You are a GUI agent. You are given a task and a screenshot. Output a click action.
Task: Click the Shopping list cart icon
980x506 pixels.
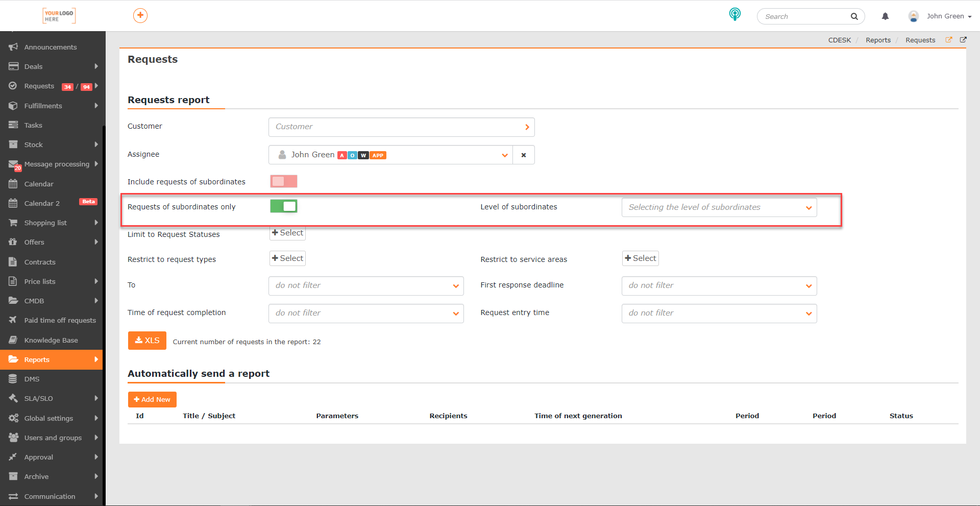pyautogui.click(x=13, y=223)
